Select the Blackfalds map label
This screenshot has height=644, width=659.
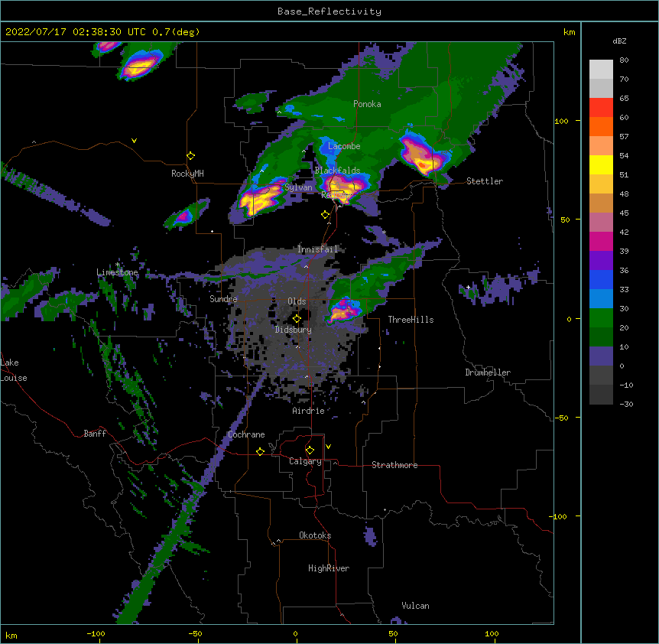click(337, 171)
